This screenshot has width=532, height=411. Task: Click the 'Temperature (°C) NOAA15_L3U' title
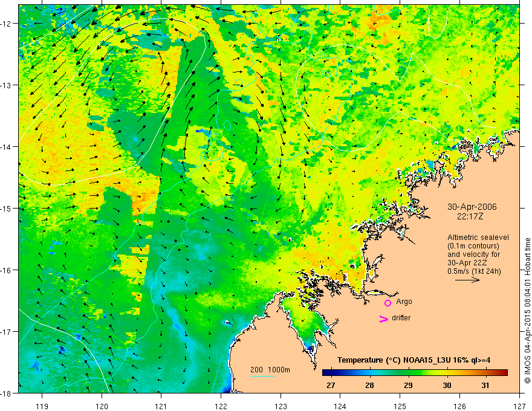pos(394,360)
